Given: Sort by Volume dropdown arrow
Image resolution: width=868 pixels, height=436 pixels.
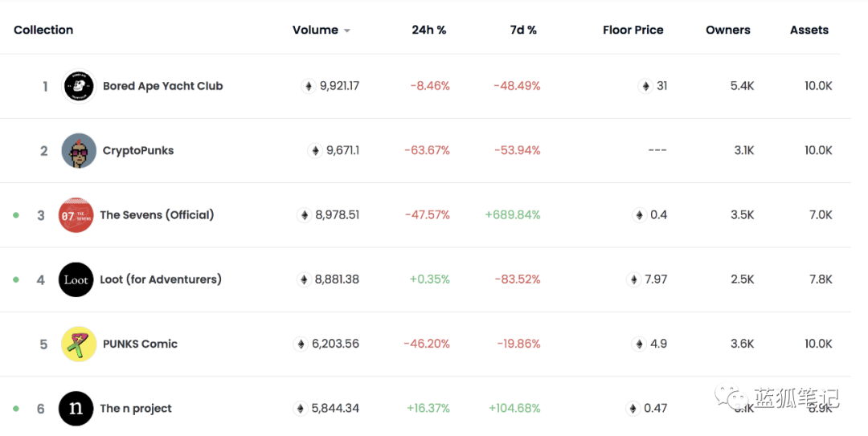Looking at the screenshot, I should (x=347, y=31).
